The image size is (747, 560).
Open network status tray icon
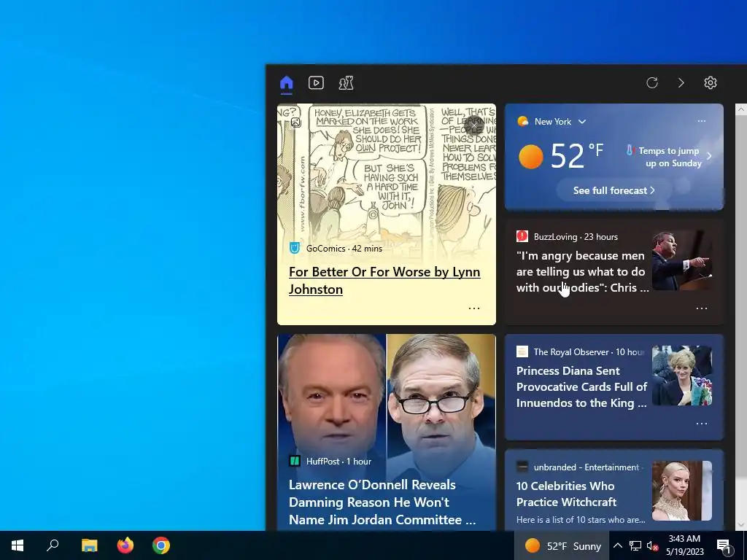[635, 545]
